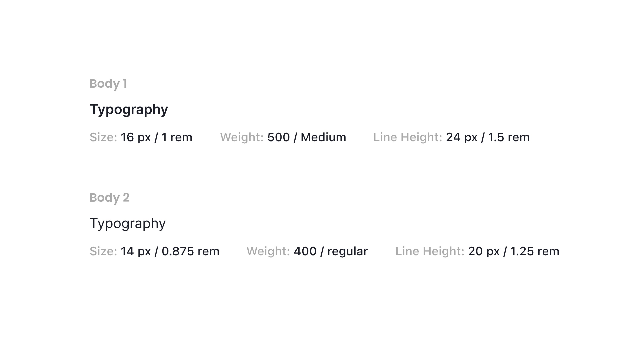Screen dimensions: 644x348
Task: Click the Body 1 heading label
Action: (x=108, y=84)
